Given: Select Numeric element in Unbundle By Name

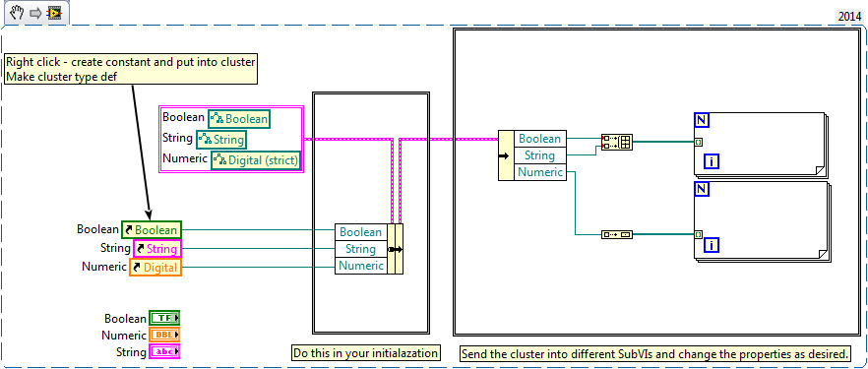Looking at the screenshot, I should tap(540, 172).
